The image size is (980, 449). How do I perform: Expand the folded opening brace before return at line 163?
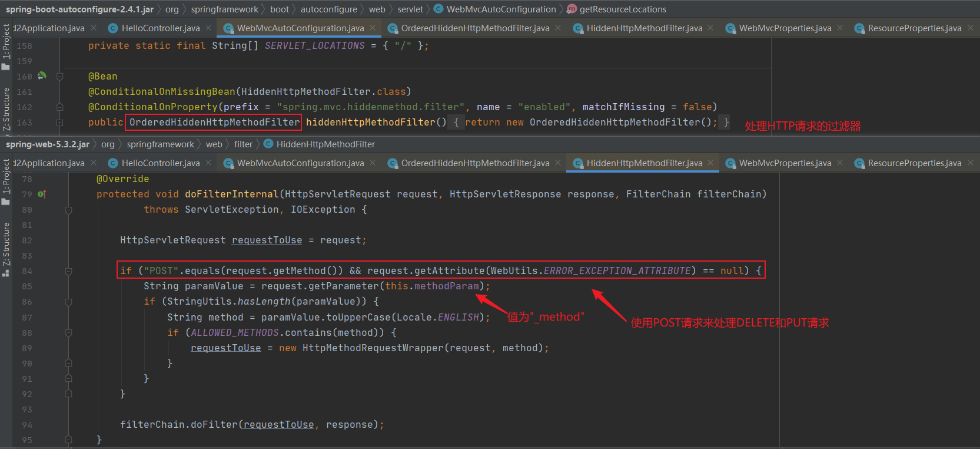pyautogui.click(x=456, y=122)
